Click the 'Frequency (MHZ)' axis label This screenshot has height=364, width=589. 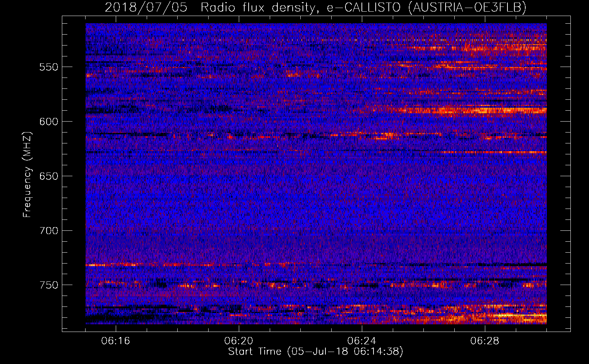(x=27, y=174)
